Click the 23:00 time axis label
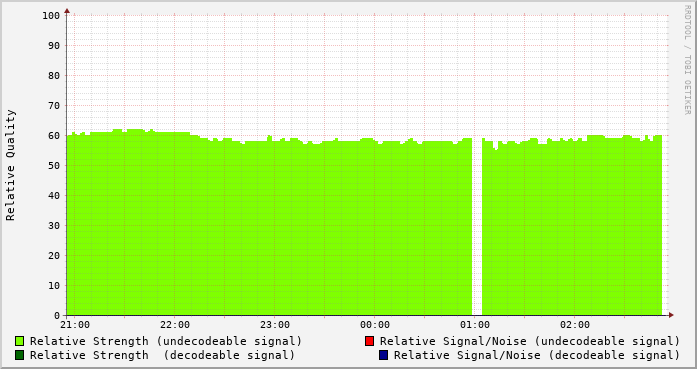This screenshot has width=697, height=369. pyautogui.click(x=275, y=325)
